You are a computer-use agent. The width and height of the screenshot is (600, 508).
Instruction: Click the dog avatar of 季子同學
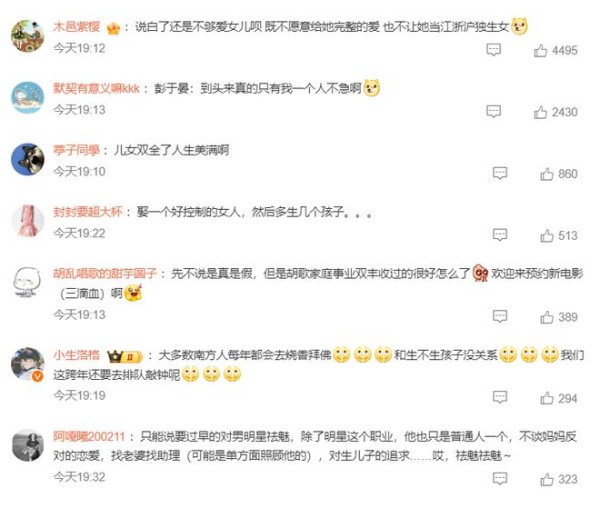click(x=28, y=160)
